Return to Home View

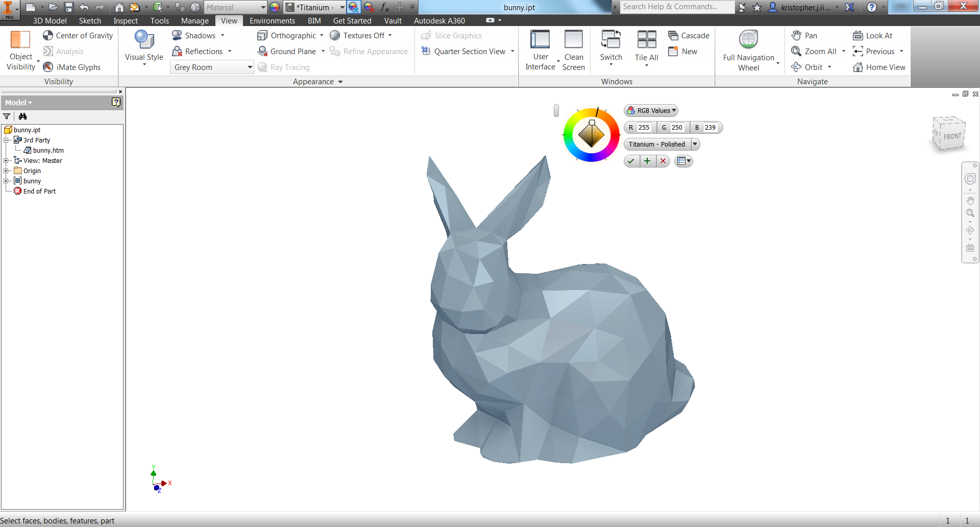[x=879, y=67]
